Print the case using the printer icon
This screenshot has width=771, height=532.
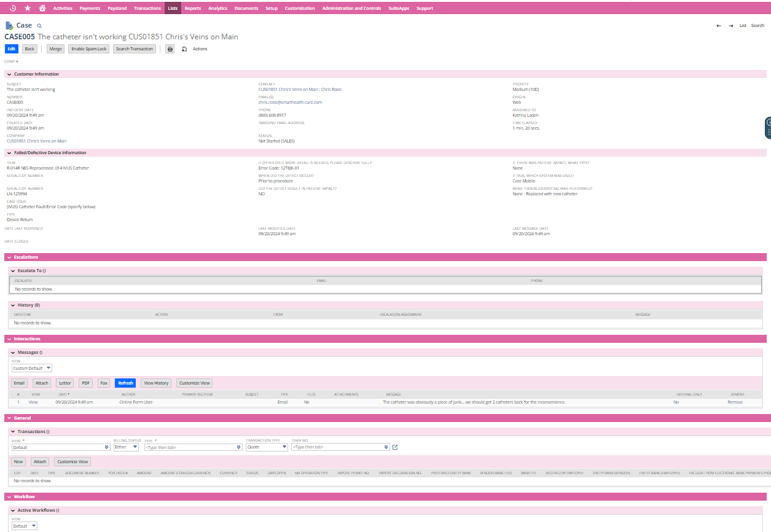tap(170, 49)
